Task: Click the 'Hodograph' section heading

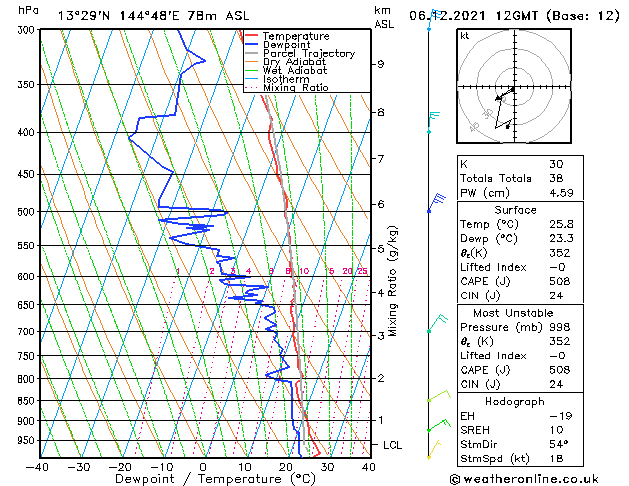Action: [515, 402]
